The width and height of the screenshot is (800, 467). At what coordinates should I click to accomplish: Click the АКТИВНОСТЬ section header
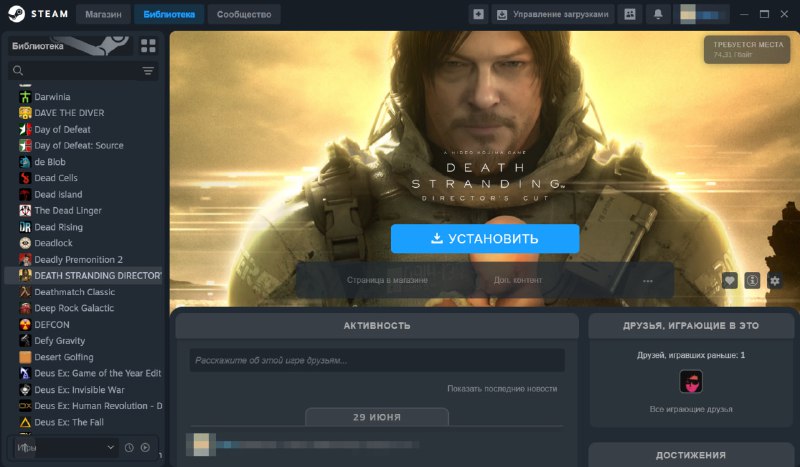click(x=377, y=326)
